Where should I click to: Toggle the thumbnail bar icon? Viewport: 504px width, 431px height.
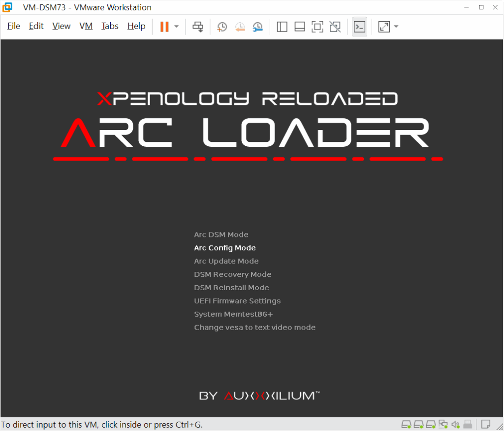click(x=300, y=27)
